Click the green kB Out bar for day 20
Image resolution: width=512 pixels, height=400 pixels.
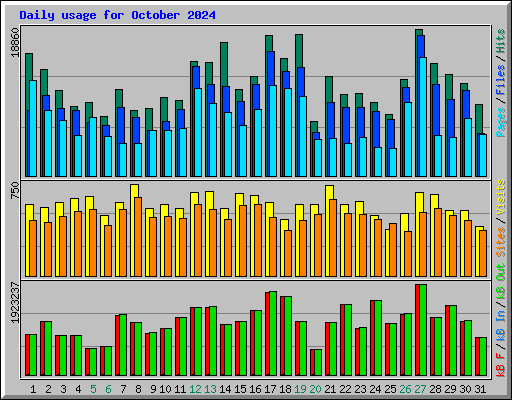tap(318, 363)
